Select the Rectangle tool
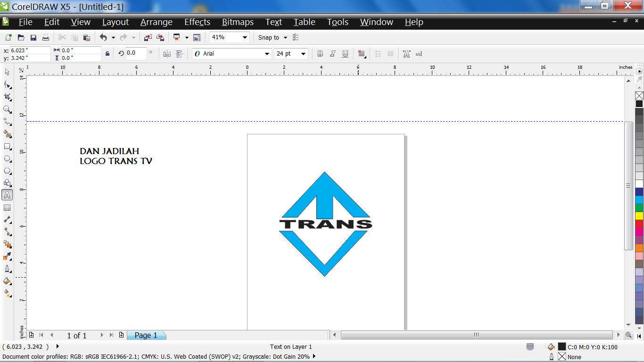Image resolution: width=644 pixels, height=362 pixels. click(x=7, y=146)
